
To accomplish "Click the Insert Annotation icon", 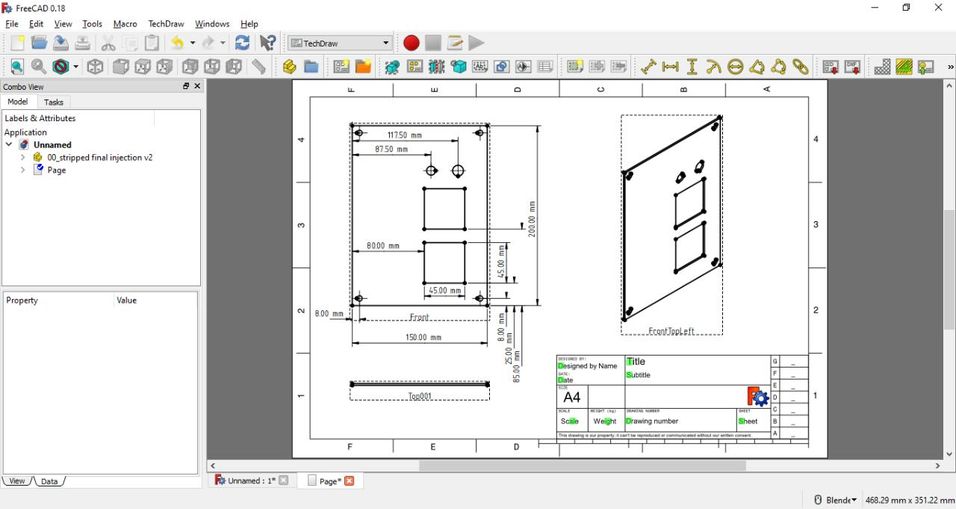I will [x=480, y=66].
